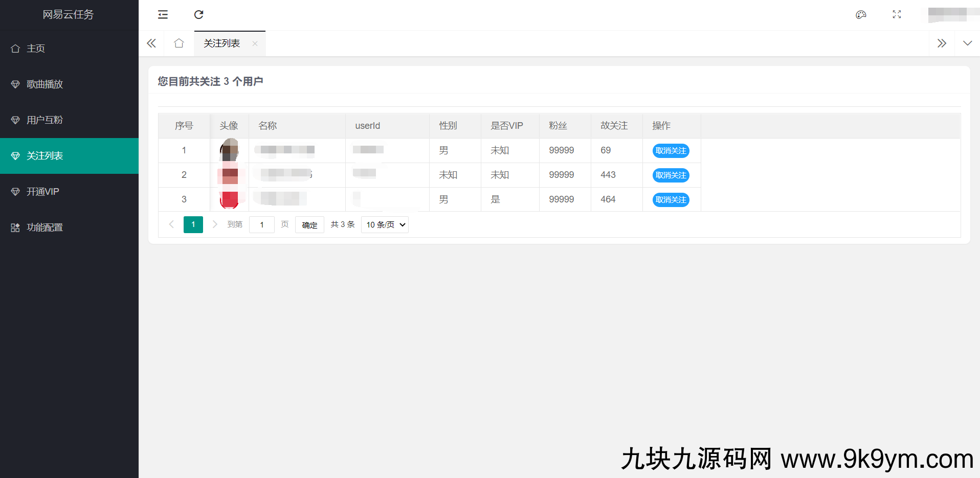Open the theme palette picker
The height and width of the screenshot is (478, 980).
click(x=861, y=15)
